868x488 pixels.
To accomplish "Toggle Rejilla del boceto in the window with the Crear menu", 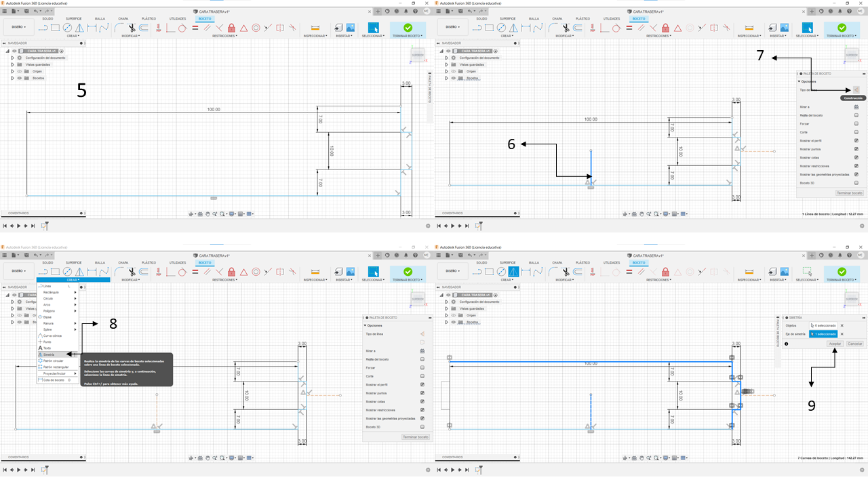I will tap(422, 359).
